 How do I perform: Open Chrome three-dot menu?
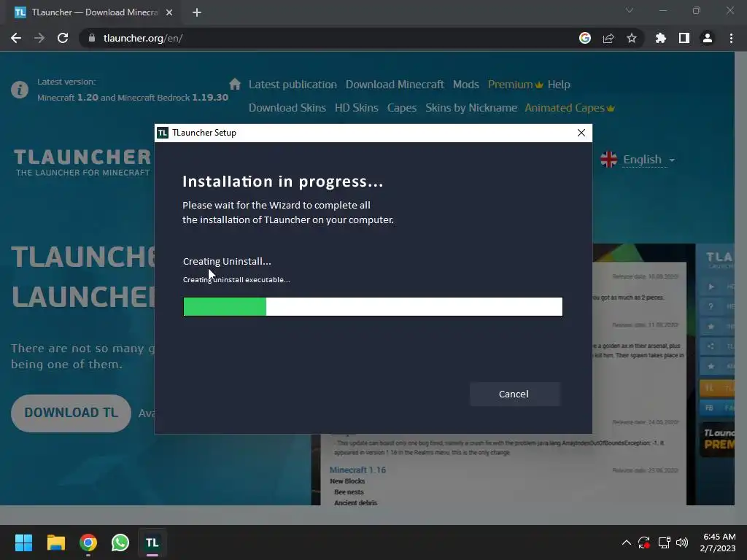tap(731, 38)
